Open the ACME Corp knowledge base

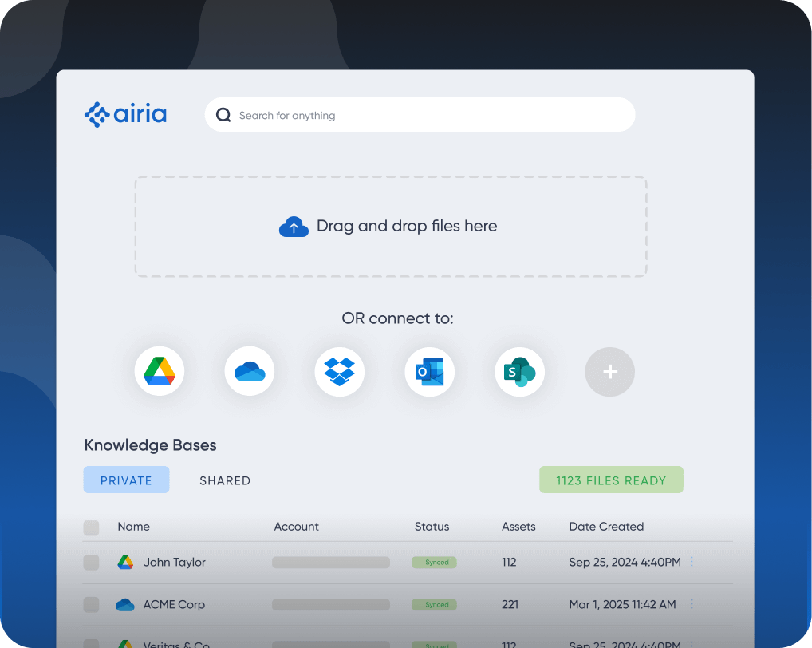[x=174, y=604]
